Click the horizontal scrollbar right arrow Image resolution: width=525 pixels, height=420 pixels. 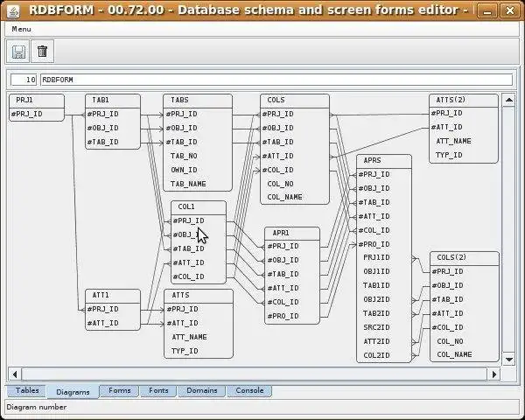493,374
